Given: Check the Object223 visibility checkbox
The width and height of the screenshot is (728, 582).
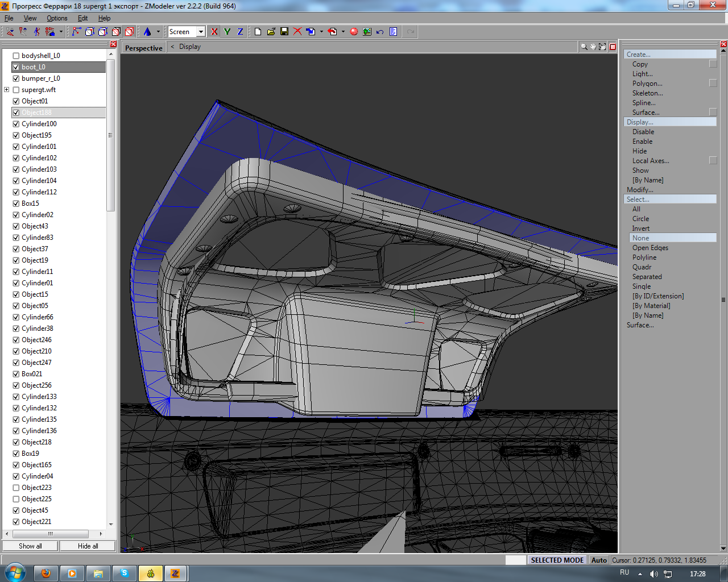Looking at the screenshot, I should pos(16,488).
